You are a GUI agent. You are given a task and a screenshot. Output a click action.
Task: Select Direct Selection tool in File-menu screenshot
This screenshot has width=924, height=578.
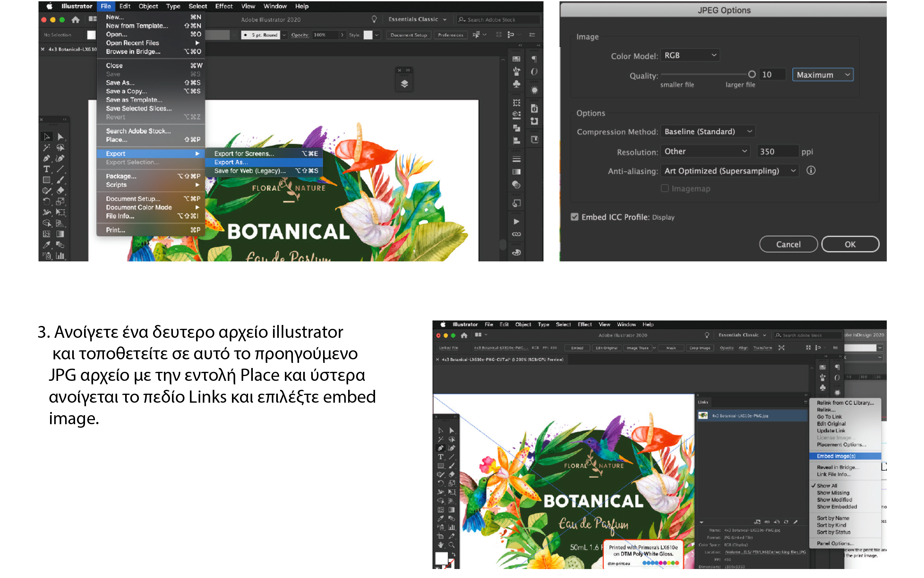(60, 137)
